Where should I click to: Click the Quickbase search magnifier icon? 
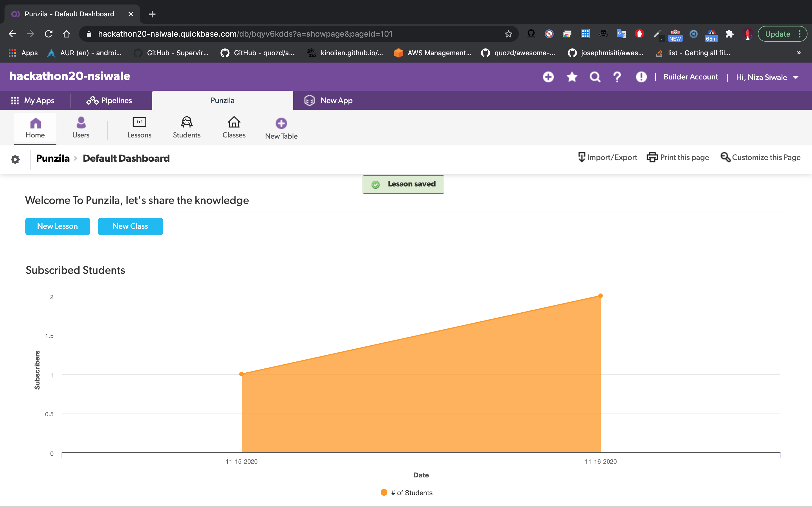[595, 77]
